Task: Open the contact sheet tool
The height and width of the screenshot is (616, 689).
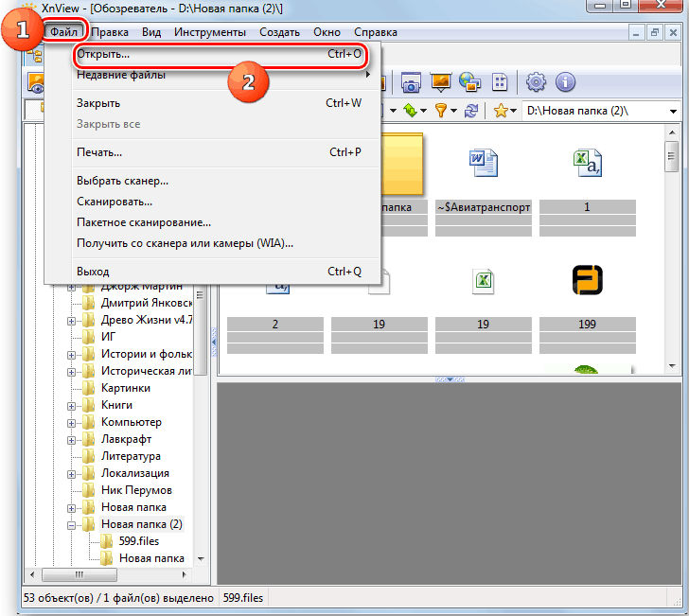Action: point(500,82)
